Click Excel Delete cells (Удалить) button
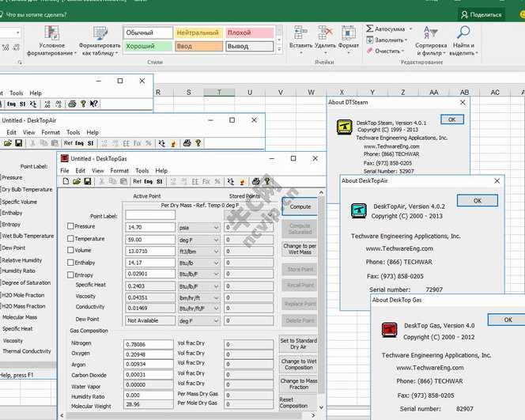 [x=325, y=40]
